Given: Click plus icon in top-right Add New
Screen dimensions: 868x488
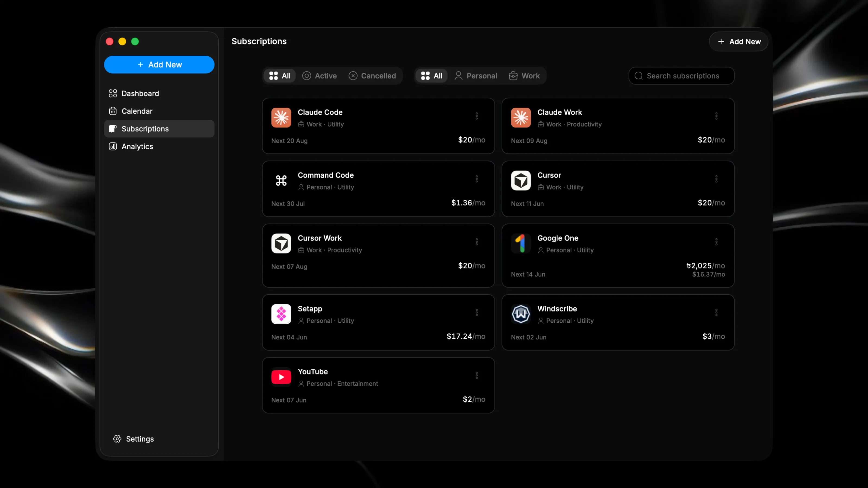Looking at the screenshot, I should click(x=721, y=42).
